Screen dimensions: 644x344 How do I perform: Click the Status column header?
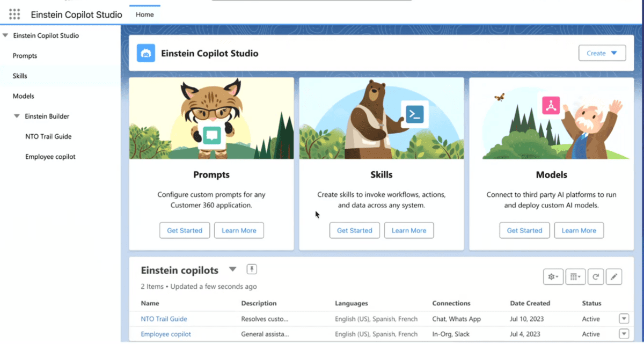592,303
